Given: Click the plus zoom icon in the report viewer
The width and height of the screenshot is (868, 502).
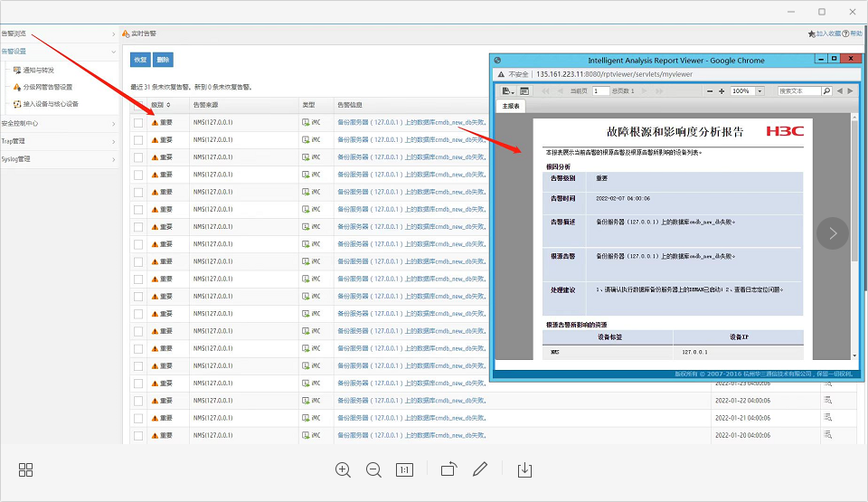Looking at the screenshot, I should point(722,91).
